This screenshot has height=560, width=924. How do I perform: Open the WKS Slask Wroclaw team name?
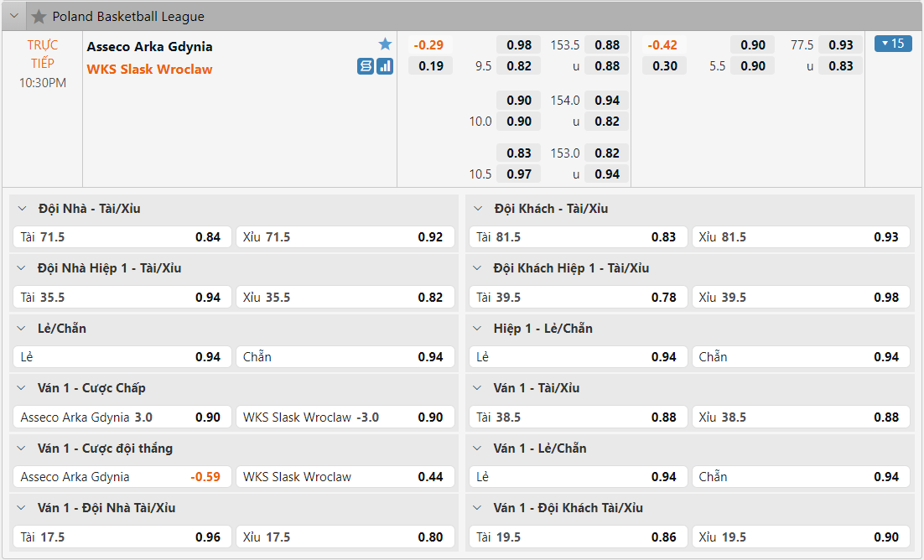point(150,70)
